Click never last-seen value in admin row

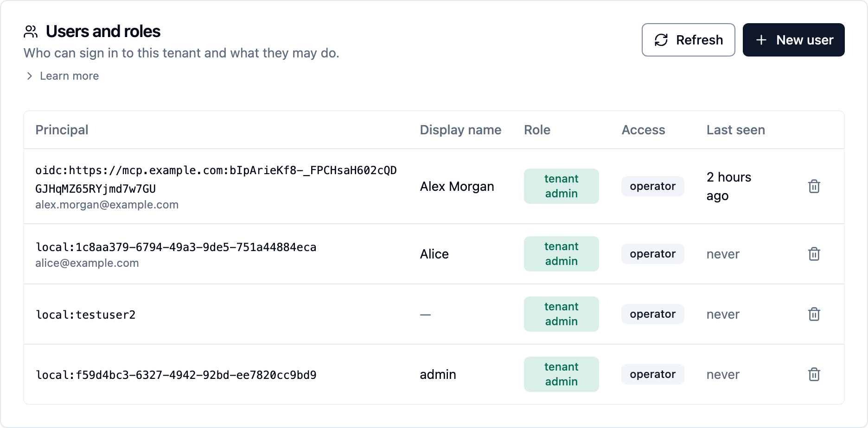(x=723, y=375)
